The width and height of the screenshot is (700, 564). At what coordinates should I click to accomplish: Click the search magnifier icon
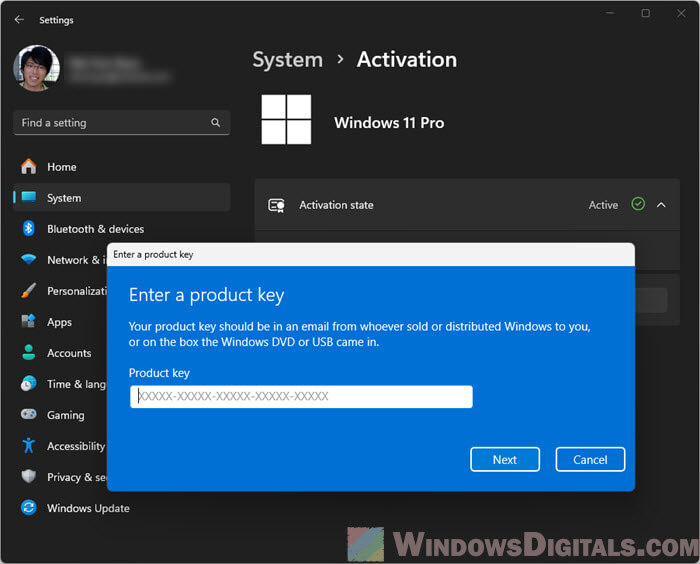215,122
